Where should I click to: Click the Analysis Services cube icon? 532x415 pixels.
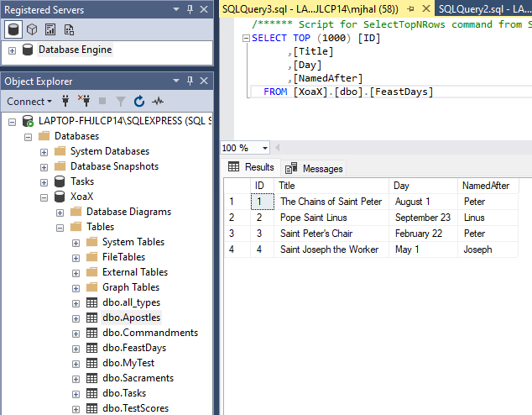[x=33, y=29]
